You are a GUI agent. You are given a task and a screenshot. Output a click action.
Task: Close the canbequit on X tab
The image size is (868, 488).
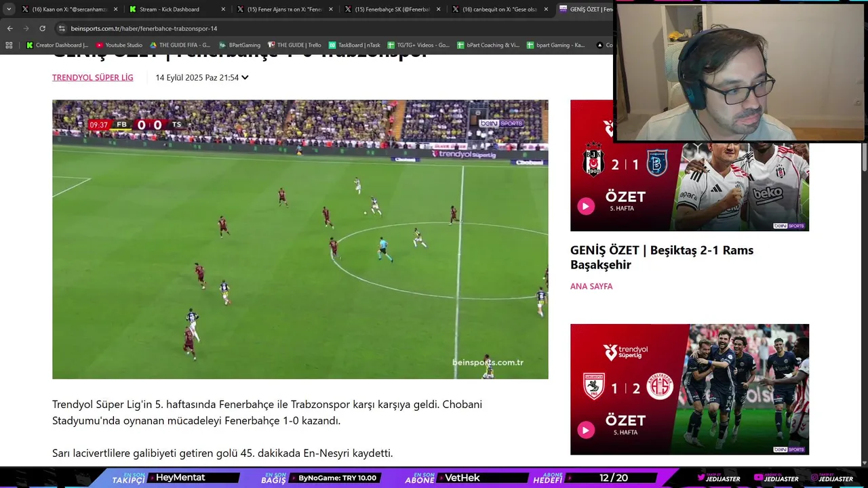546,9
